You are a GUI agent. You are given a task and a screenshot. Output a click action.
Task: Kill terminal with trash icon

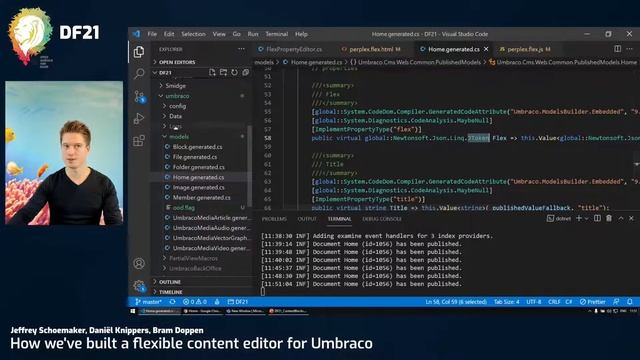tap(609, 218)
